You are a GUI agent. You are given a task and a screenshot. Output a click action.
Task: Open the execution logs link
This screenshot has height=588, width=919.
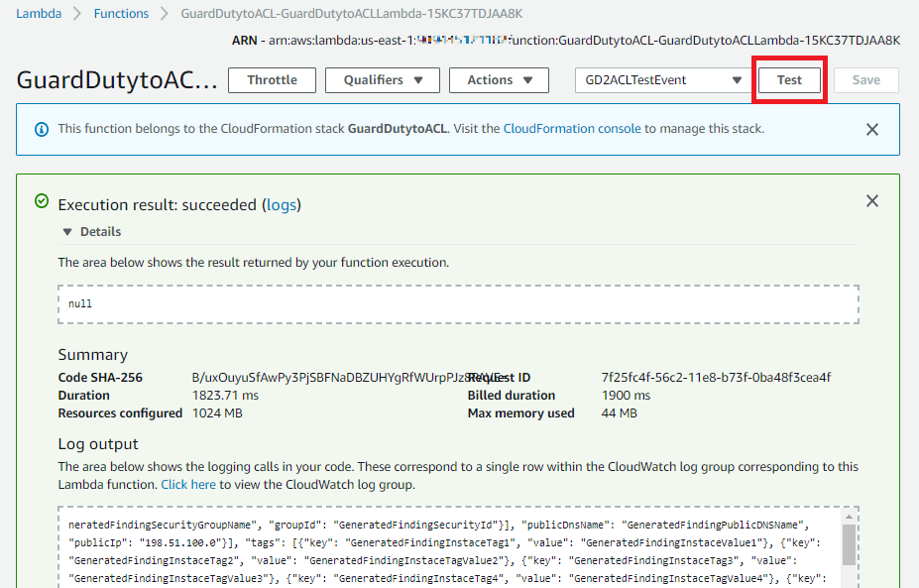click(x=282, y=204)
